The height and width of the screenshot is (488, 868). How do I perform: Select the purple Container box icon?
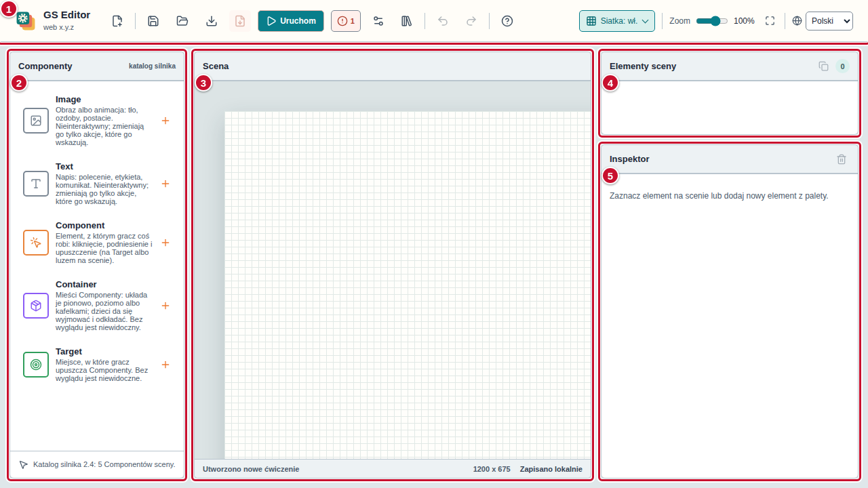tap(36, 306)
